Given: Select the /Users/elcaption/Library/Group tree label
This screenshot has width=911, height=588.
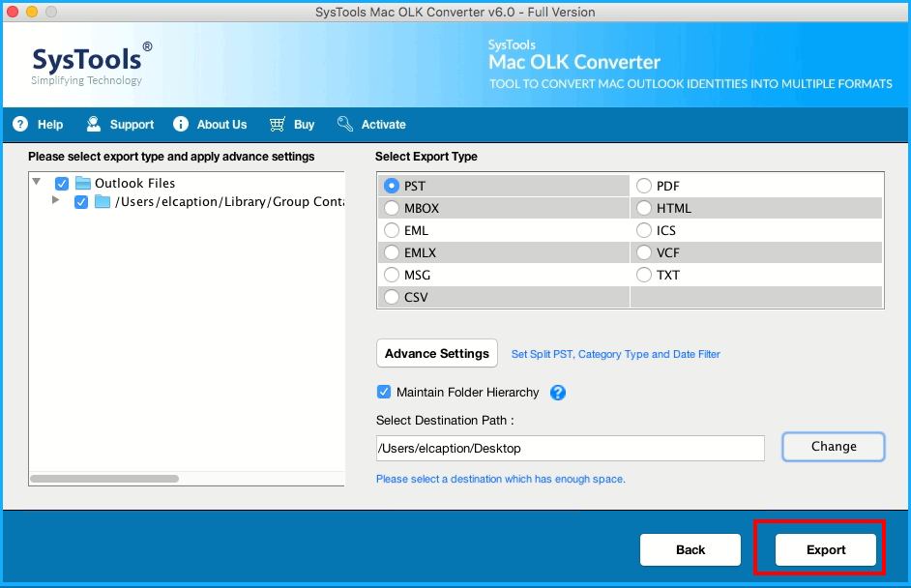Looking at the screenshot, I should coord(230,201).
